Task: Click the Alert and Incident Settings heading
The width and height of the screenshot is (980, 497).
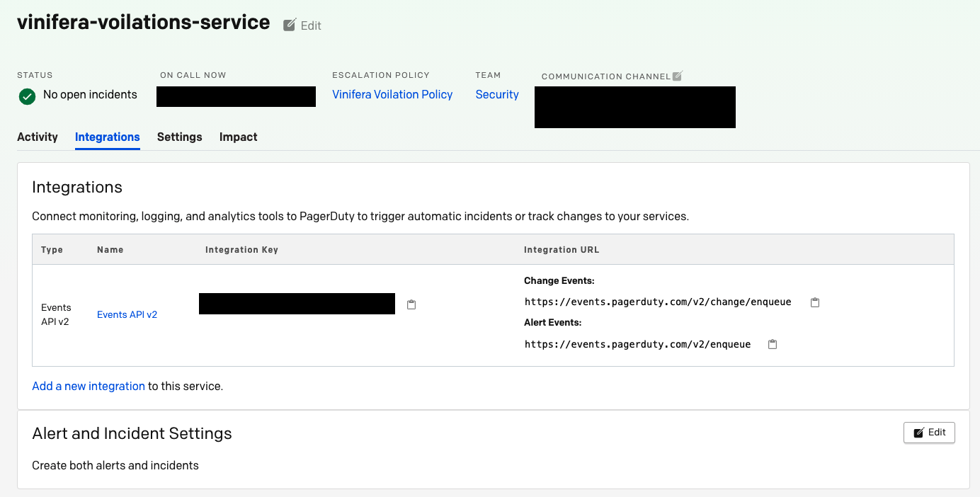Action: coord(132,433)
